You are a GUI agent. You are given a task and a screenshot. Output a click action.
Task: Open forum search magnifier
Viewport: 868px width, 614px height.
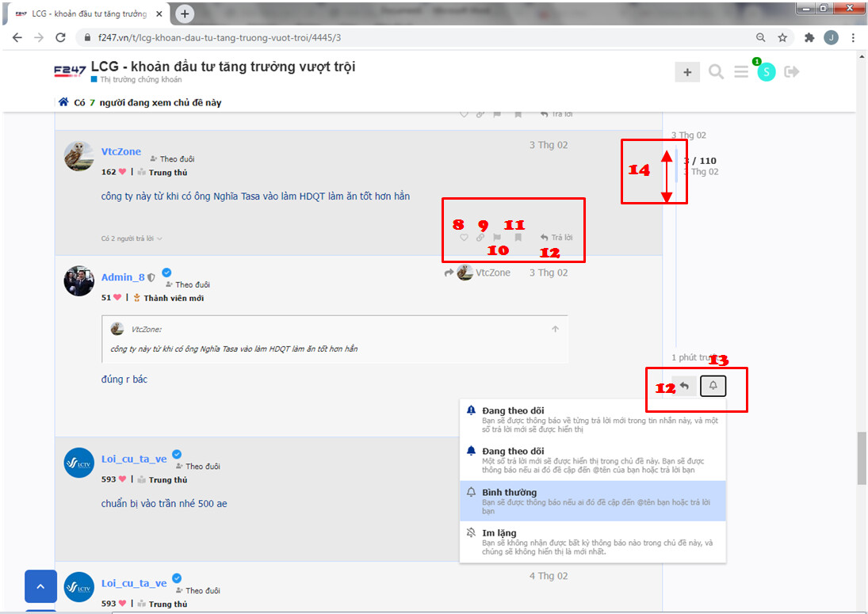point(716,72)
